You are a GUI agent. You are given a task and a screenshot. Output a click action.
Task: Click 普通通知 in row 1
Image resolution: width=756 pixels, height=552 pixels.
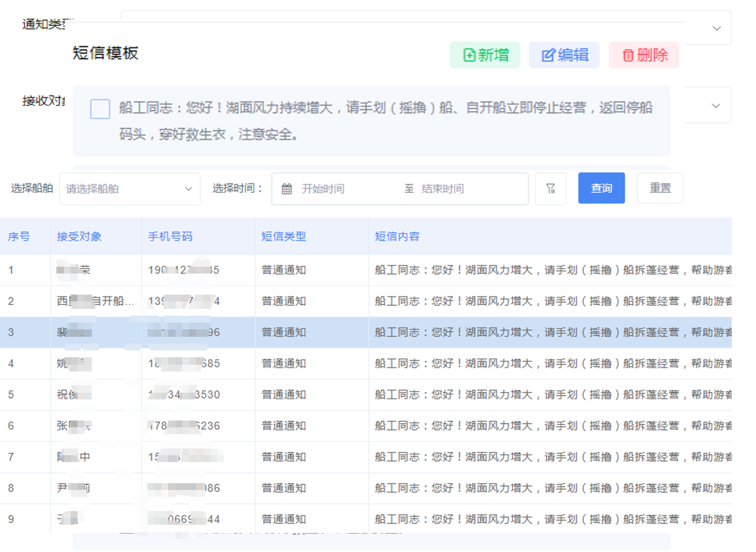click(284, 270)
